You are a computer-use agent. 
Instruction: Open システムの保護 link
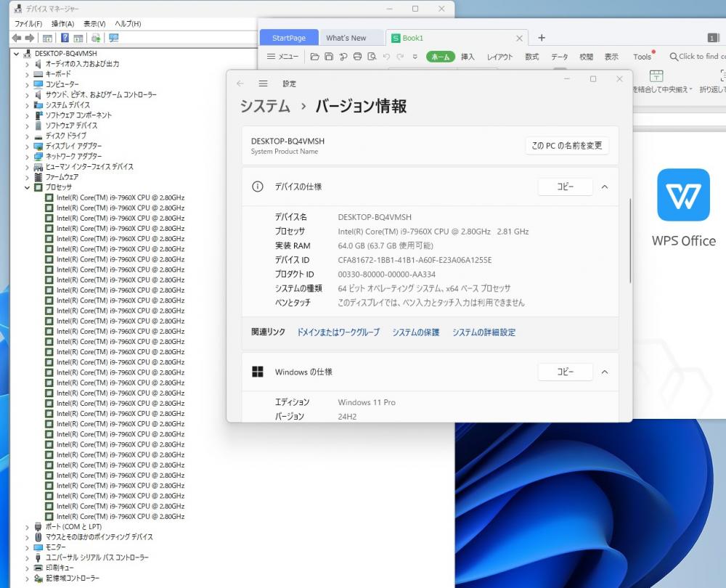click(x=416, y=332)
